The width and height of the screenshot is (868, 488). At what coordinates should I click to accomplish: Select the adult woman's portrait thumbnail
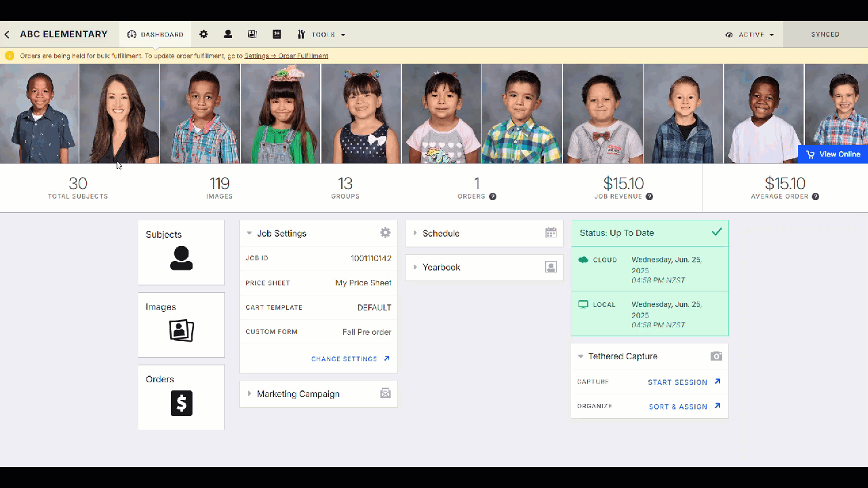coord(119,114)
